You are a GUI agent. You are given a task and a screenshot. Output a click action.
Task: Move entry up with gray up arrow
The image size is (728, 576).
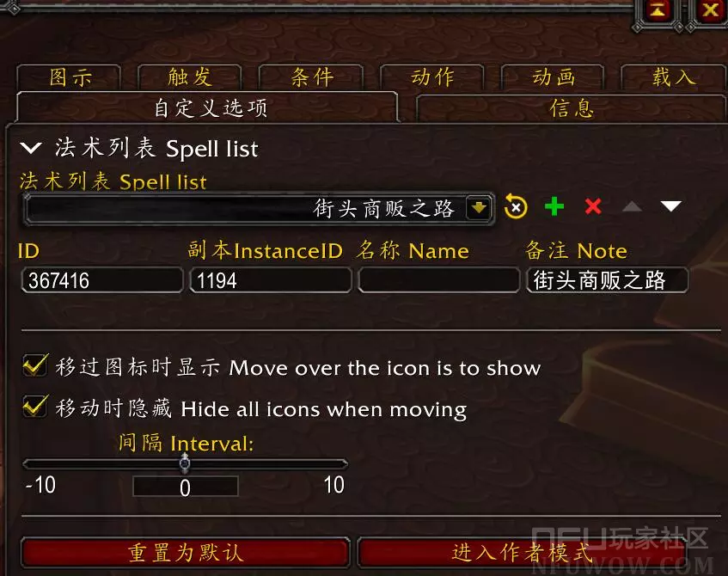tap(632, 206)
